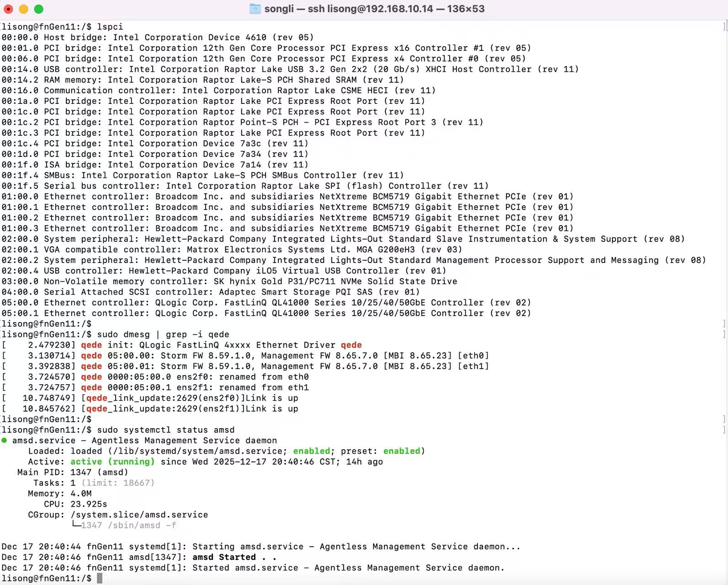
Task: Click the '[eth0]' tag in the Storm FW line
Action: pos(473,356)
